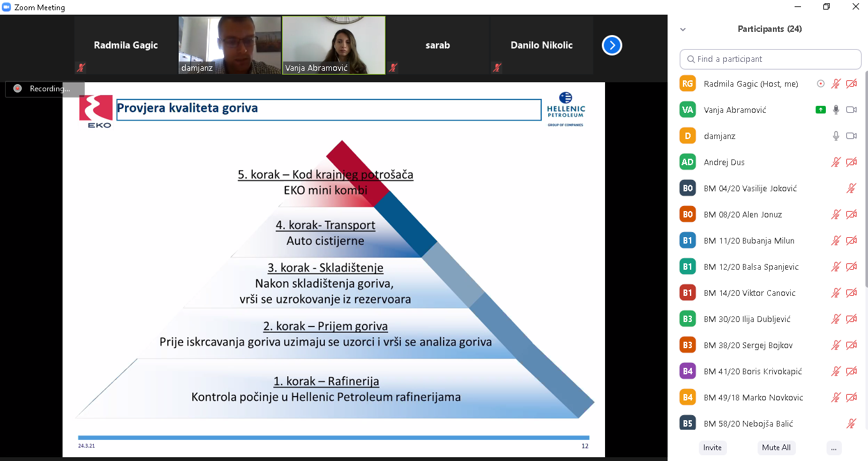Click 'EKO mini kombi' text on slide
Viewport: 868px width, 461px height.
(x=325, y=190)
